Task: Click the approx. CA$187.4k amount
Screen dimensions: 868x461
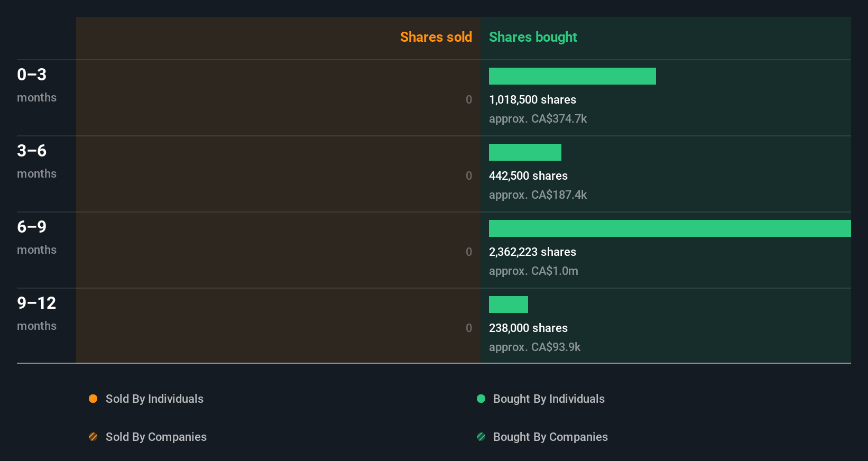Action: 538,195
